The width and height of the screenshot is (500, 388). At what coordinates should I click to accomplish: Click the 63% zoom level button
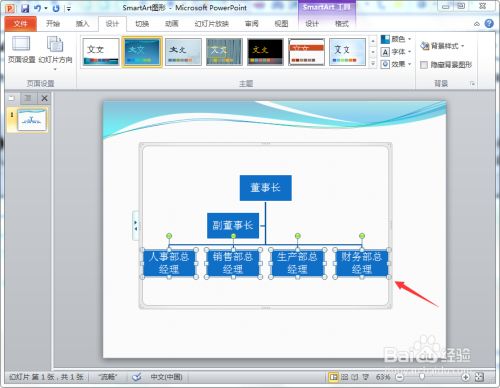point(383,377)
